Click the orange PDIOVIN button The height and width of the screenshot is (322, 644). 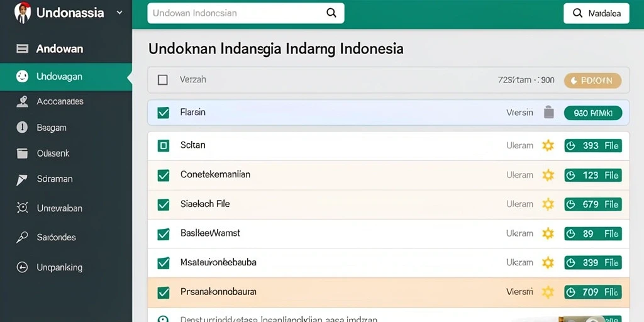tap(592, 80)
